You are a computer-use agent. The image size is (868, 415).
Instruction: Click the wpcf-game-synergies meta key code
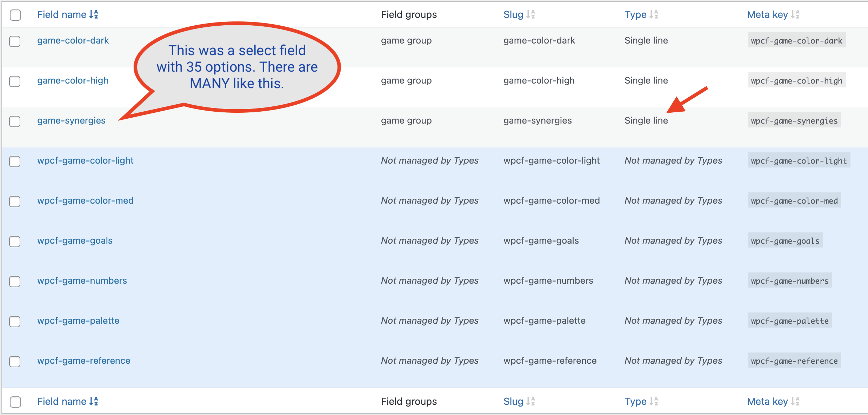[x=794, y=120]
